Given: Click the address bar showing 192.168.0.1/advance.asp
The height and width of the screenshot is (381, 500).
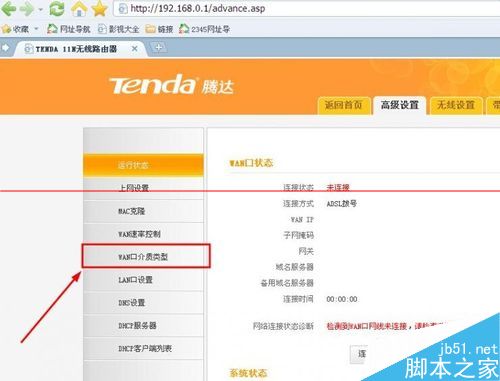Looking at the screenshot, I should pyautogui.click(x=307, y=8).
